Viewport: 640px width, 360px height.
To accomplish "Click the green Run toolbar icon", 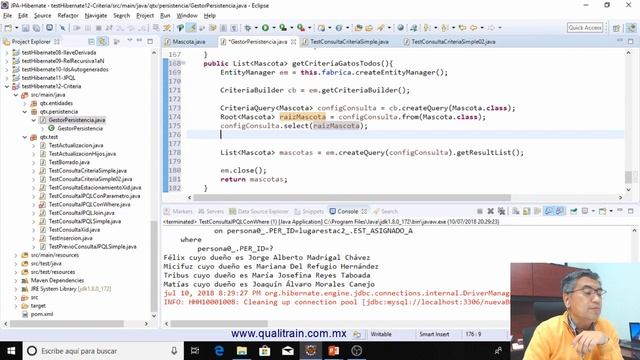I will coord(265,28).
